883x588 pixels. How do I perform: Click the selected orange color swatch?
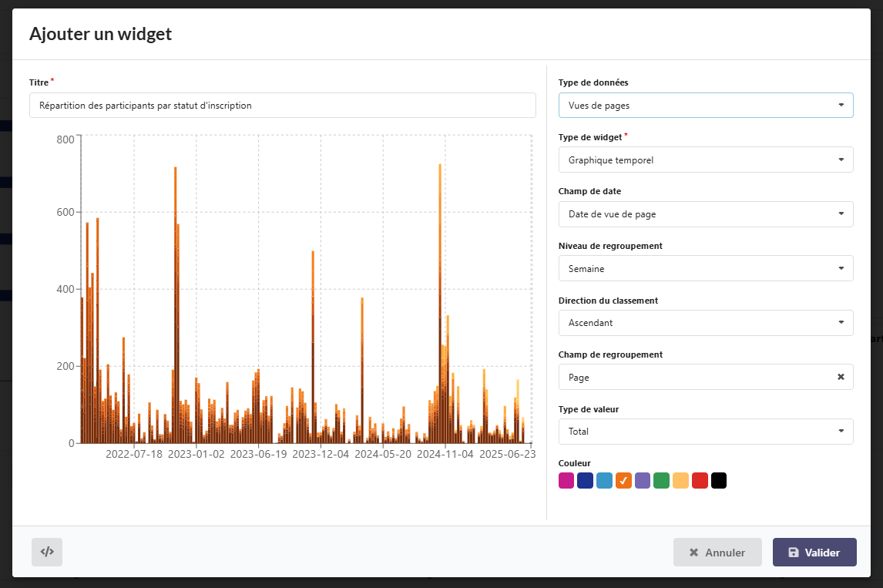pyautogui.click(x=623, y=481)
